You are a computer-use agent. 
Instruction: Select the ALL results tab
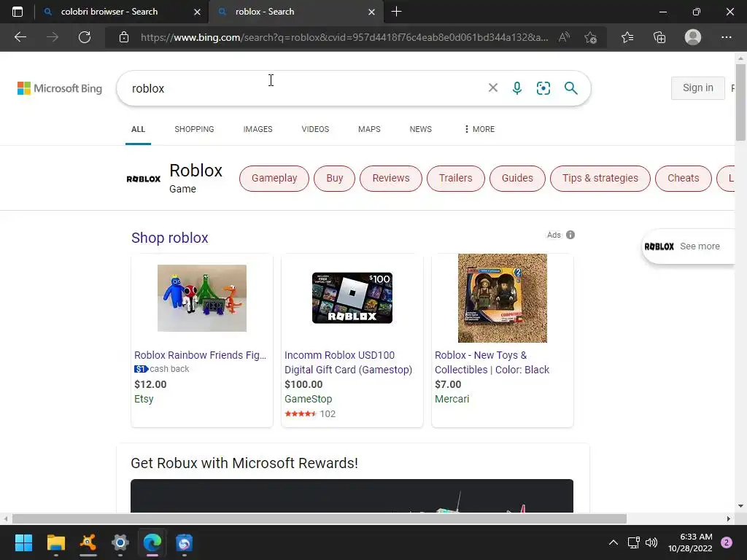click(138, 129)
